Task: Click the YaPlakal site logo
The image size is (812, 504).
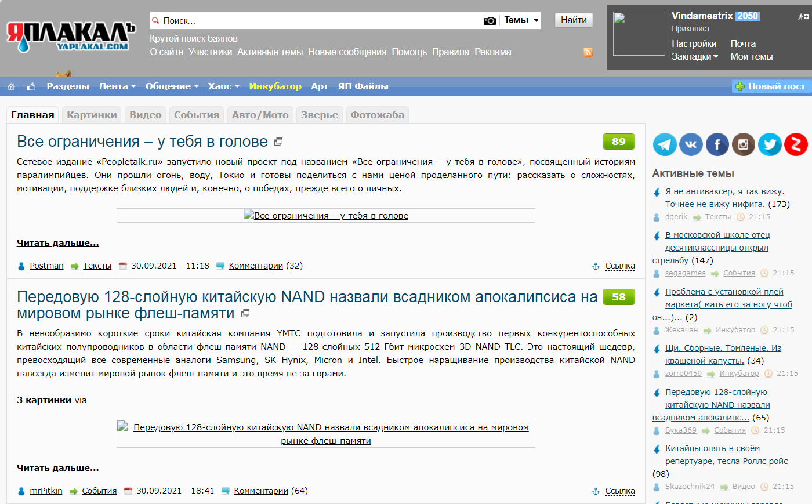Action: (x=71, y=37)
